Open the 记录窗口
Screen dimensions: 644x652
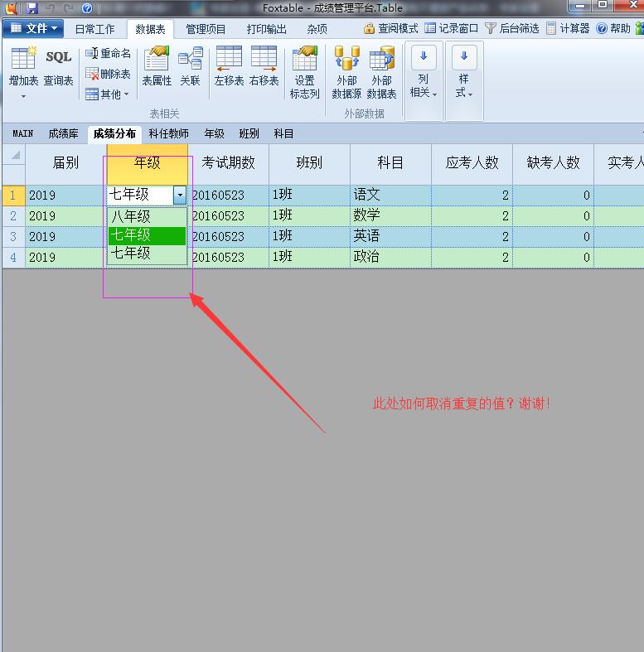452,28
